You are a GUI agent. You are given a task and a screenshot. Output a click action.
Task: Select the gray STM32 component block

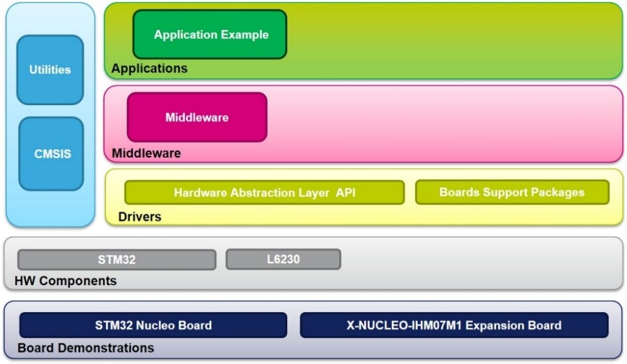pyautogui.click(x=117, y=259)
